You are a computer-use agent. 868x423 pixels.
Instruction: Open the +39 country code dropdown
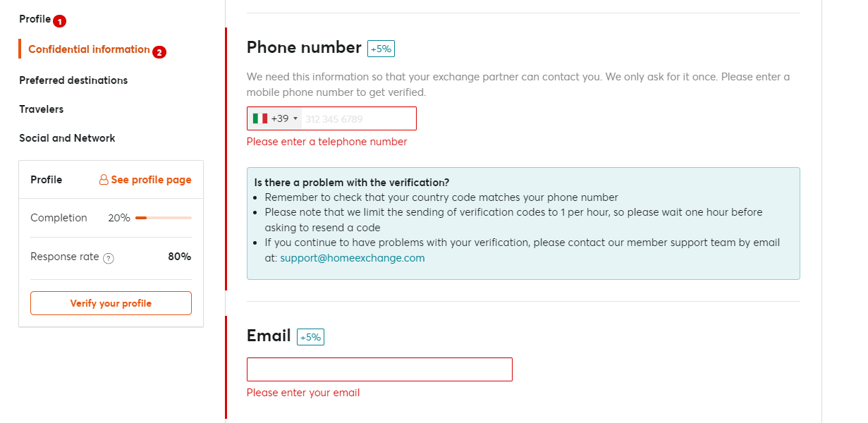275,118
